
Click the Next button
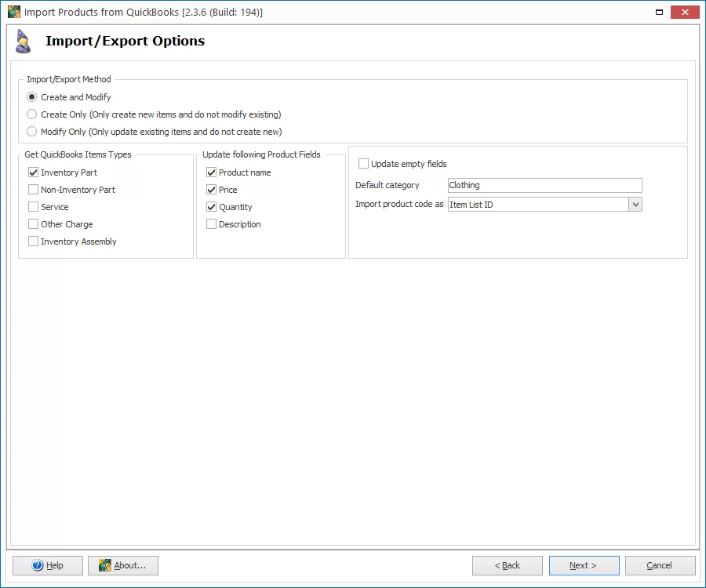click(x=584, y=565)
